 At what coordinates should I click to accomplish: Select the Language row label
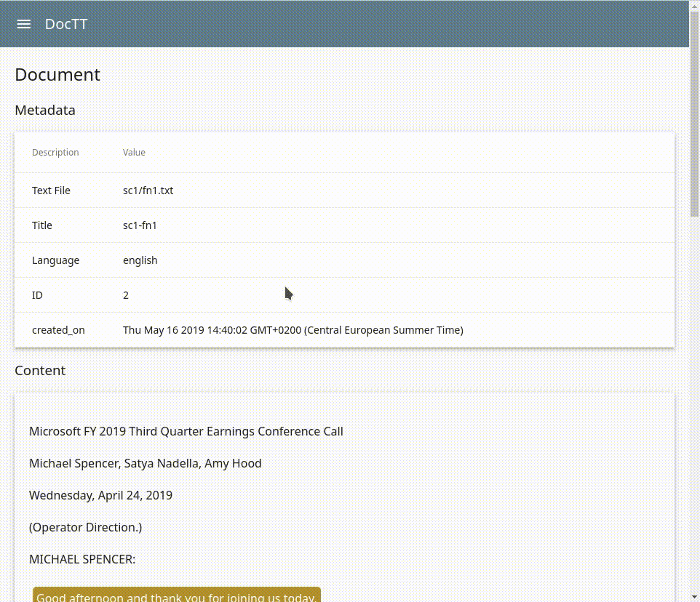55,260
